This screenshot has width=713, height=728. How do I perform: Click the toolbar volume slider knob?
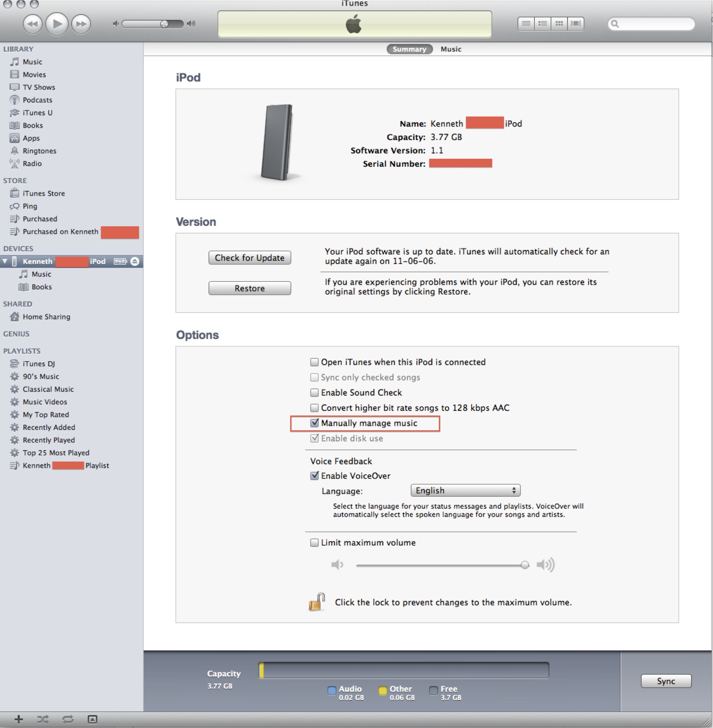(164, 24)
